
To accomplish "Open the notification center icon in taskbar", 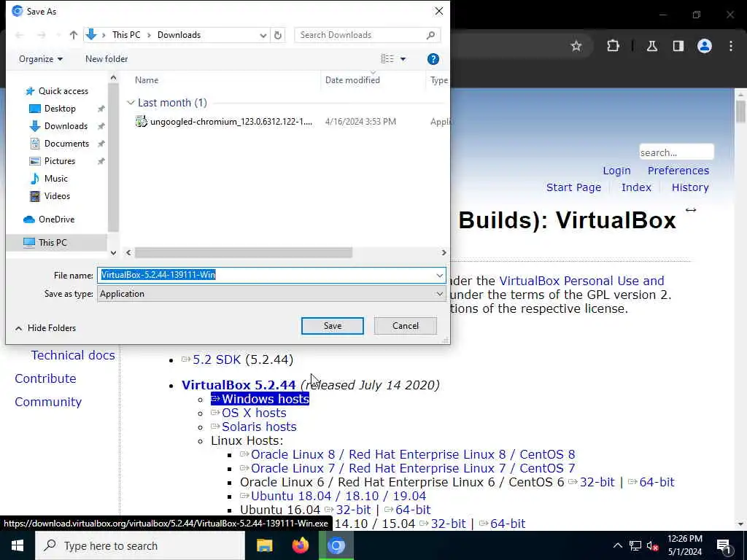I will (724, 546).
